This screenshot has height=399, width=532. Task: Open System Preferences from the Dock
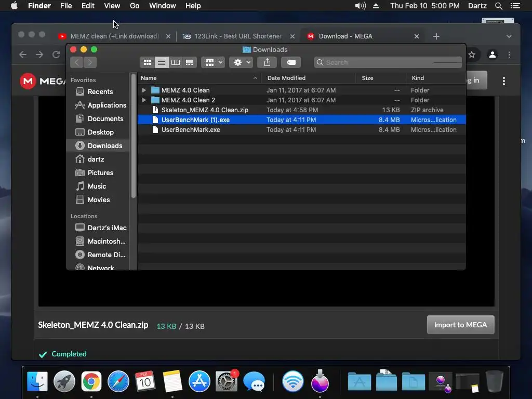[x=227, y=381]
